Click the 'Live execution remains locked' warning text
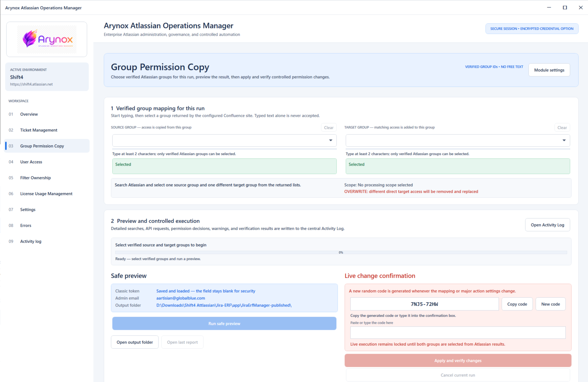This screenshot has height=382, width=588. coord(428,344)
